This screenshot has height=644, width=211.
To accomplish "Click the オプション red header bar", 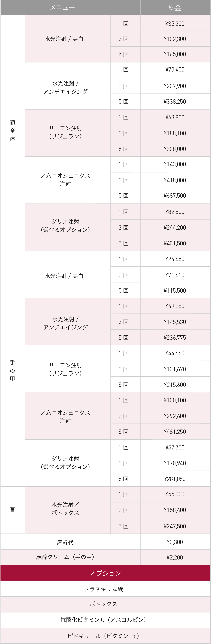I will tap(105, 573).
